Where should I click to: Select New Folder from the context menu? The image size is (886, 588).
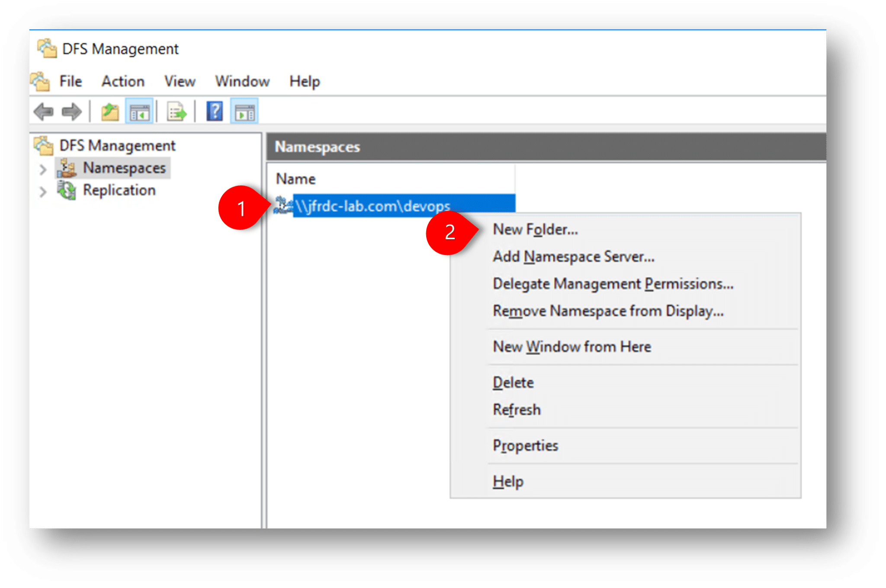click(536, 229)
